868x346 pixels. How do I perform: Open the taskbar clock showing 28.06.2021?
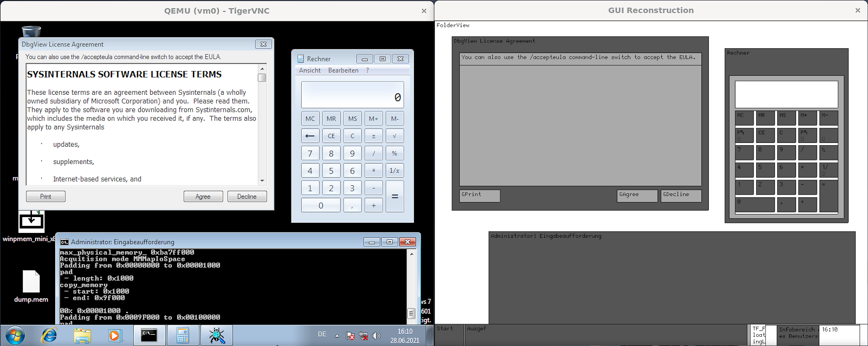point(405,336)
